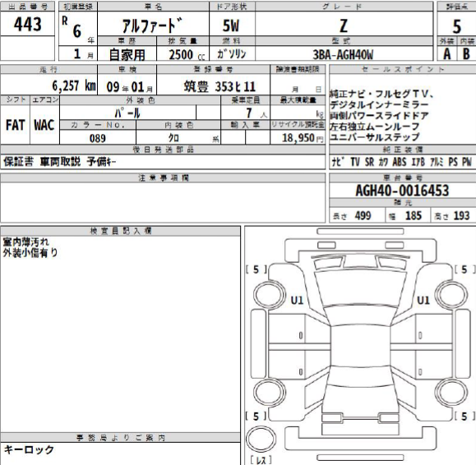Select the chassis number AGH40-0016453
Viewport: 476px width, 465px height.
[403, 191]
